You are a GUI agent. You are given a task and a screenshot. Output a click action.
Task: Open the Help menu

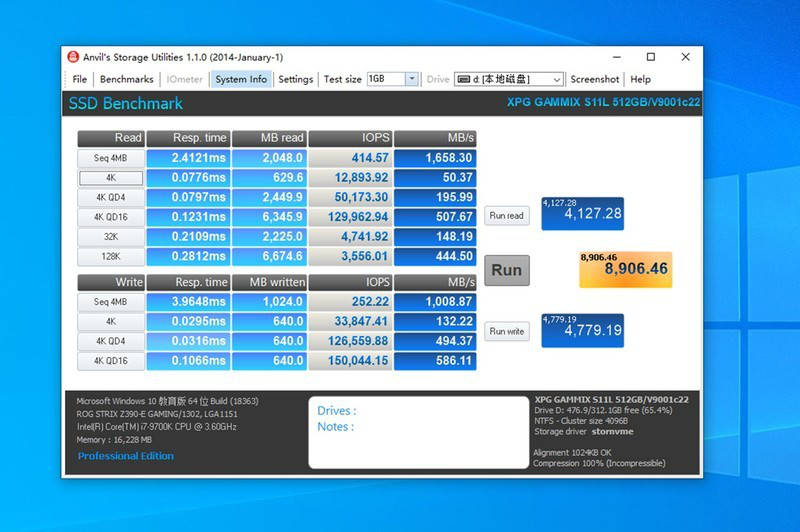[641, 79]
